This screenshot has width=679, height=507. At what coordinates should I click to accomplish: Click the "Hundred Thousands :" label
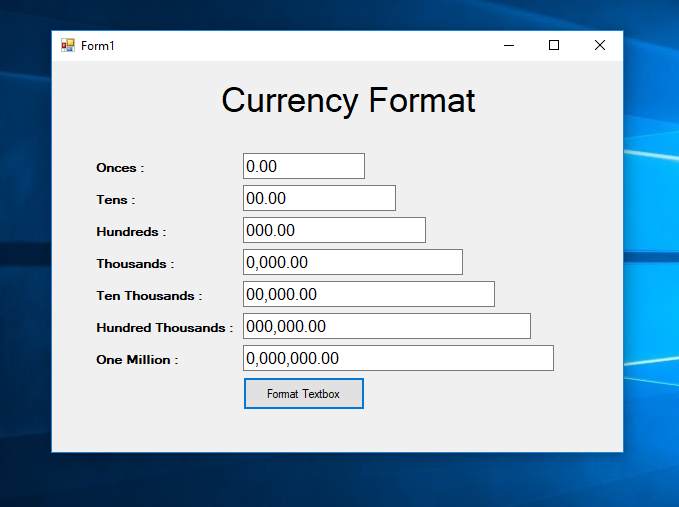click(164, 328)
